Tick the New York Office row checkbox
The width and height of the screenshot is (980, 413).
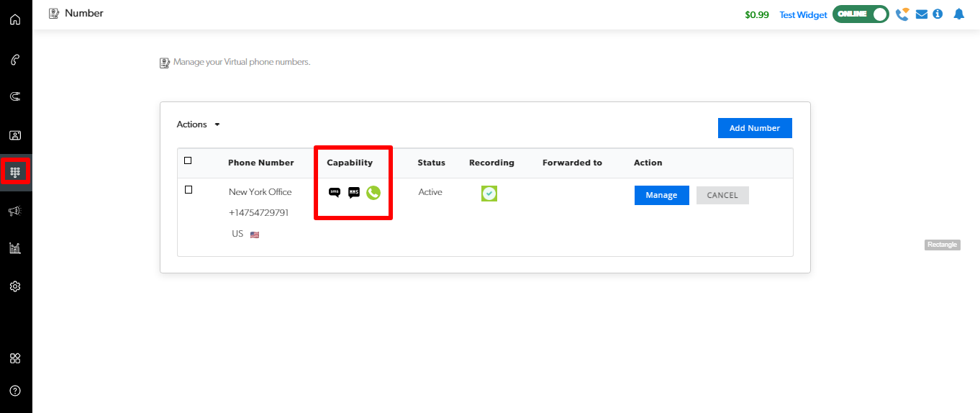click(189, 190)
